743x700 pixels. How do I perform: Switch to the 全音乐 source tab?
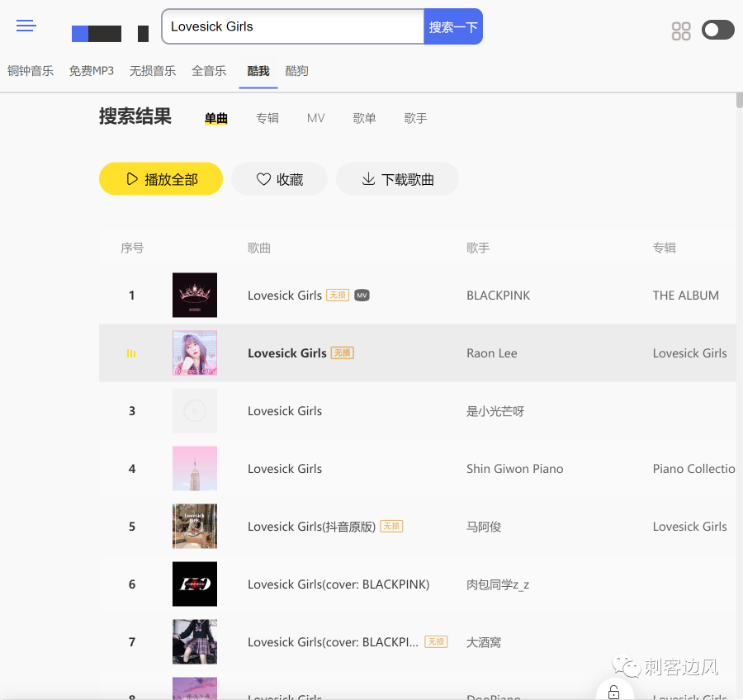209,71
